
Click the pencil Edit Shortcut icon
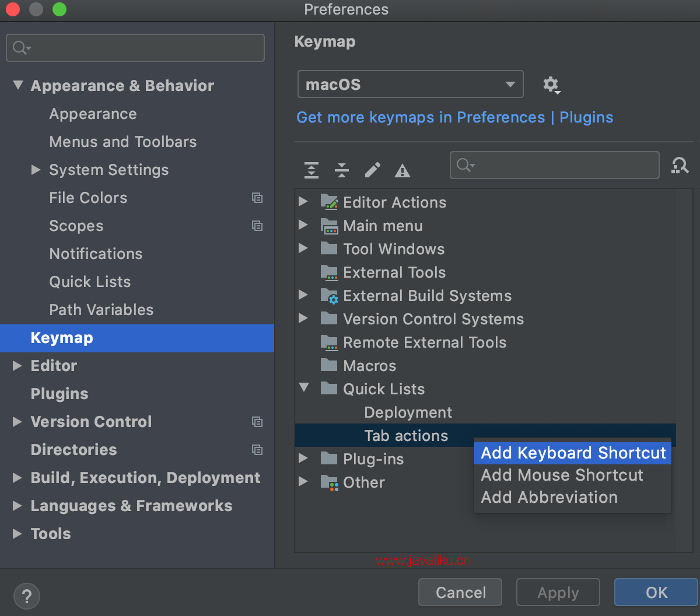tap(372, 170)
